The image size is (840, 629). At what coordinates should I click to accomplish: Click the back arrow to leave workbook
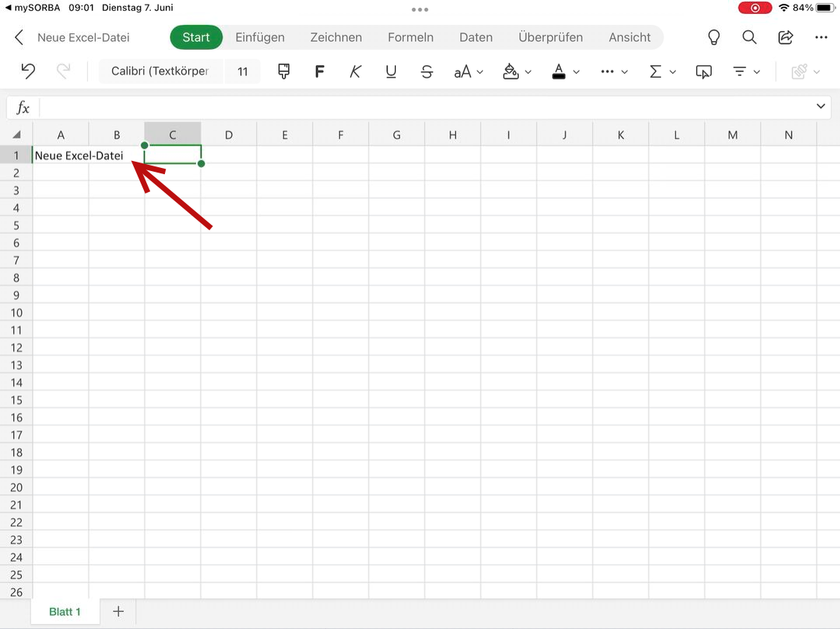pyautogui.click(x=19, y=37)
